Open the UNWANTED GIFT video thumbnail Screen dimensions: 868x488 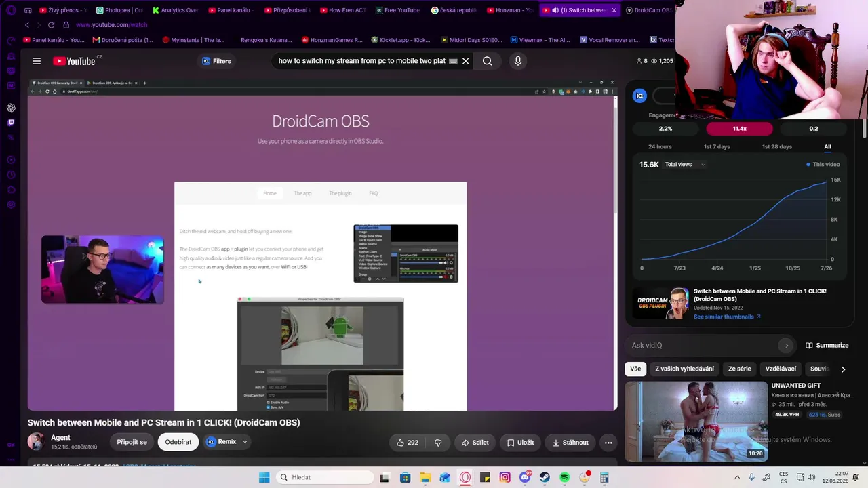pyautogui.click(x=696, y=421)
